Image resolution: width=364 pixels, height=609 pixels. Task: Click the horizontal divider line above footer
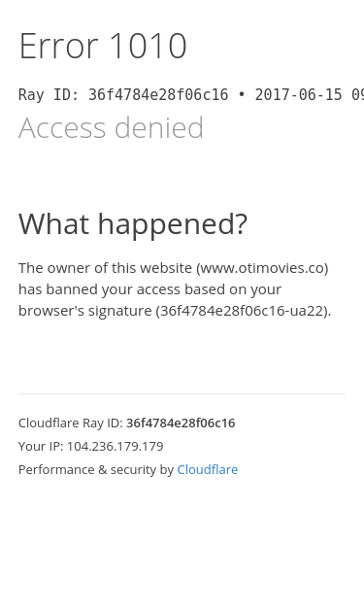click(x=182, y=393)
